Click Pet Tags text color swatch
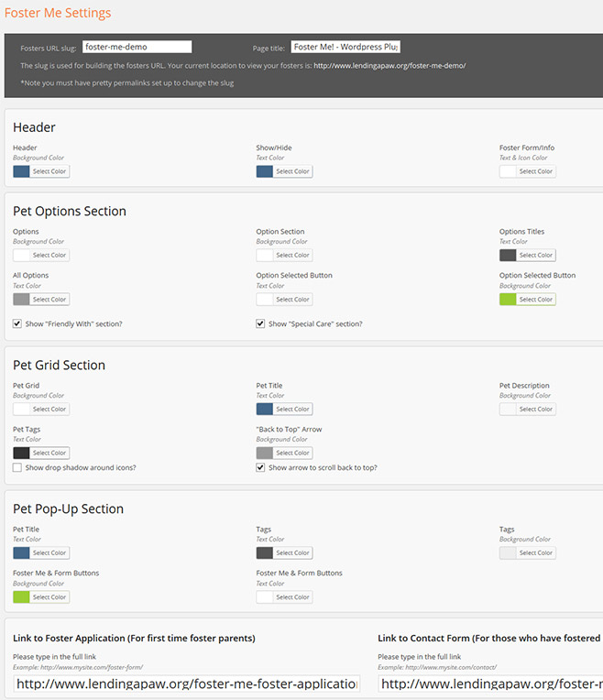Screen dimensions: 603x700 21,453
